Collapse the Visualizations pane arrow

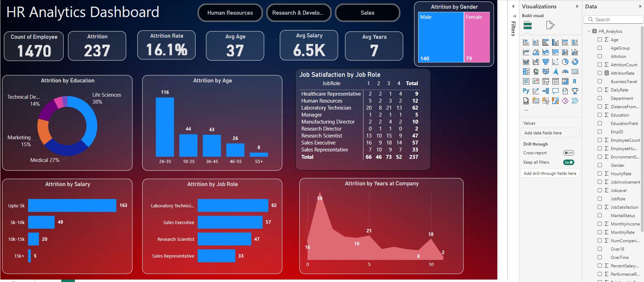[577, 6]
